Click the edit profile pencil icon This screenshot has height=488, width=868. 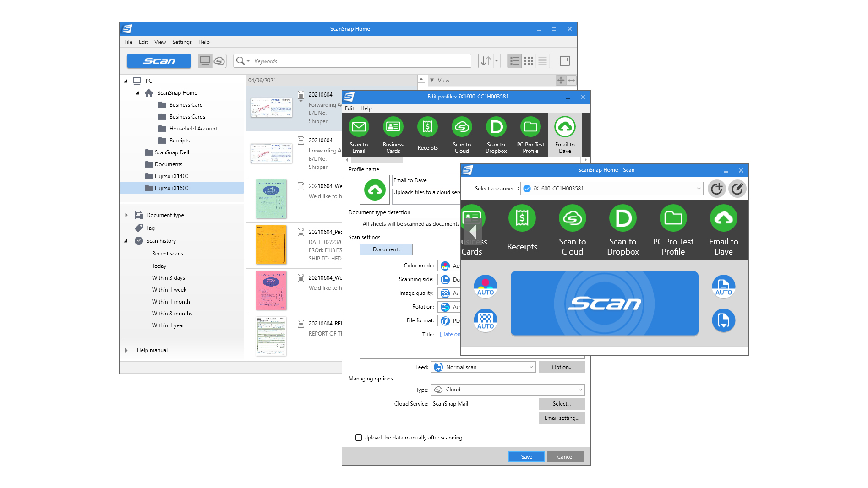(737, 189)
